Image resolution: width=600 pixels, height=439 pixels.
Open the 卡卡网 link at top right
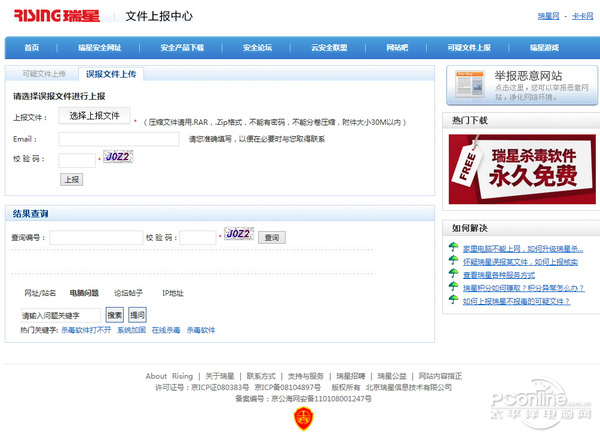click(582, 16)
